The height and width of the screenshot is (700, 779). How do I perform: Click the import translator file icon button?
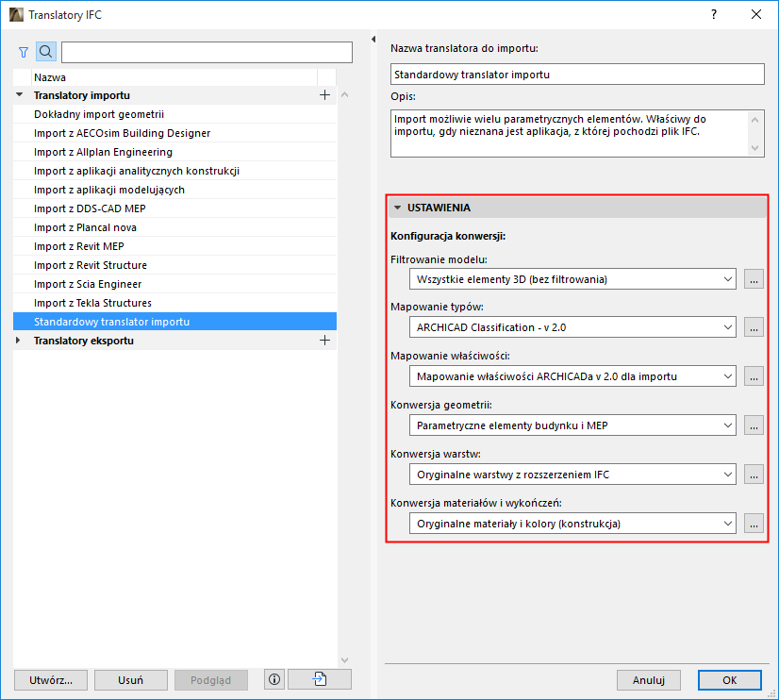pyautogui.click(x=320, y=679)
